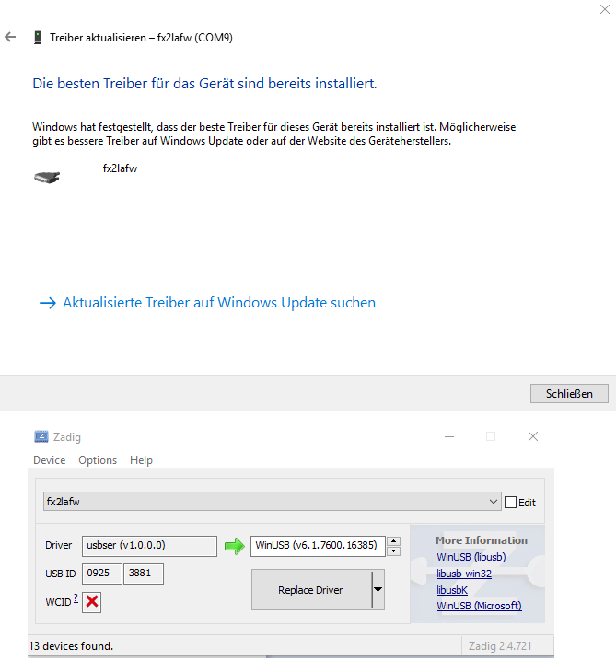This screenshot has width=616, height=672.
Task: Minimize the Zadig window
Action: pyautogui.click(x=449, y=436)
